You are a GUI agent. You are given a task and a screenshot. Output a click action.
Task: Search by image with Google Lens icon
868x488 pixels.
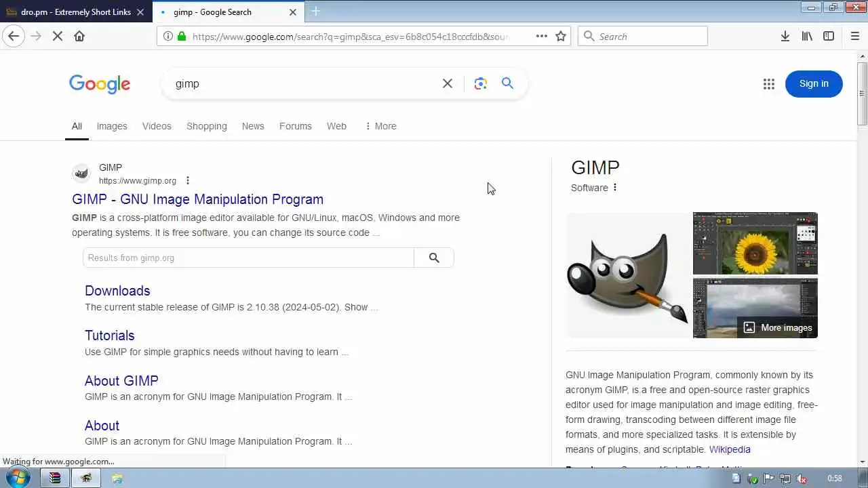click(481, 83)
